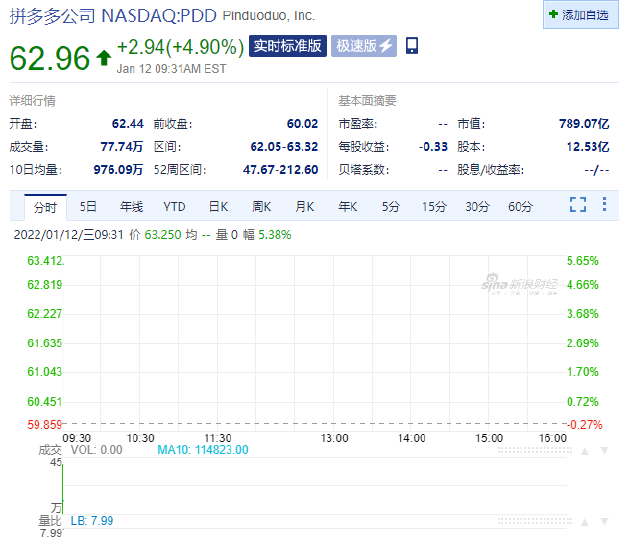The width and height of the screenshot is (630, 542).
Task: Click the VOL: 0.00 indicator label
Action: pyautogui.click(x=96, y=450)
